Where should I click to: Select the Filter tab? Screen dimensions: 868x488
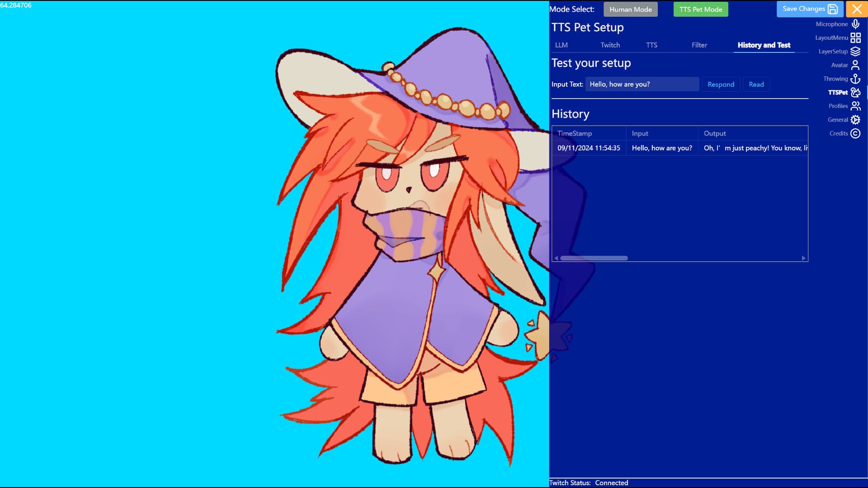[x=699, y=45]
